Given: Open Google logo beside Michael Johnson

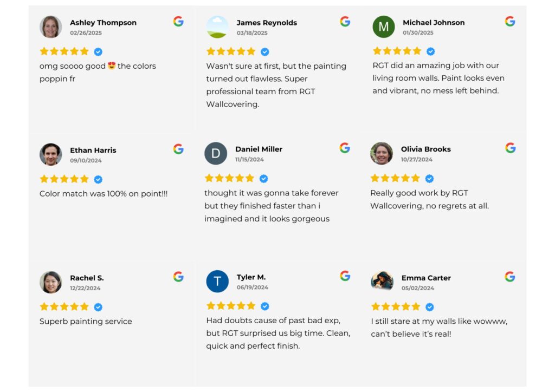Looking at the screenshot, I should pos(510,21).
